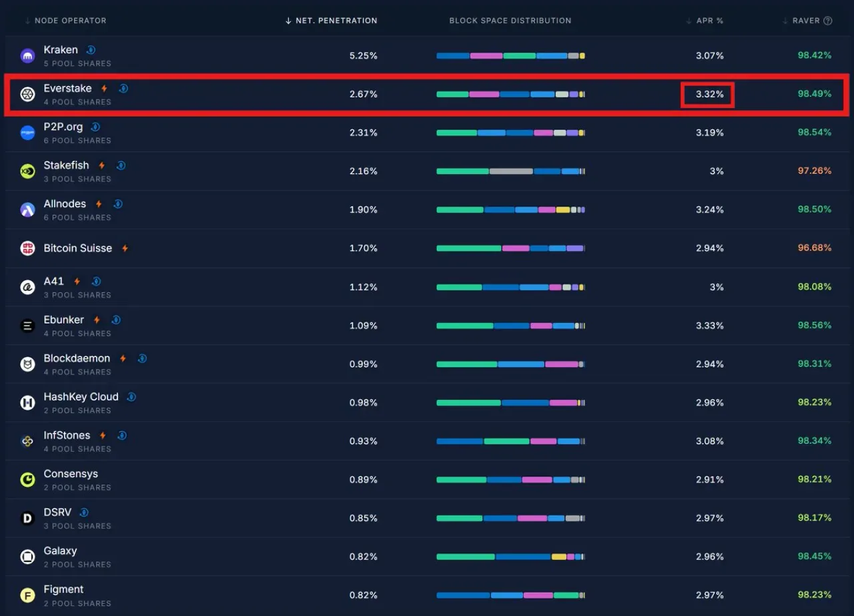Click the lightning bolt icon beside Everstake
The height and width of the screenshot is (616, 854).
coord(104,89)
